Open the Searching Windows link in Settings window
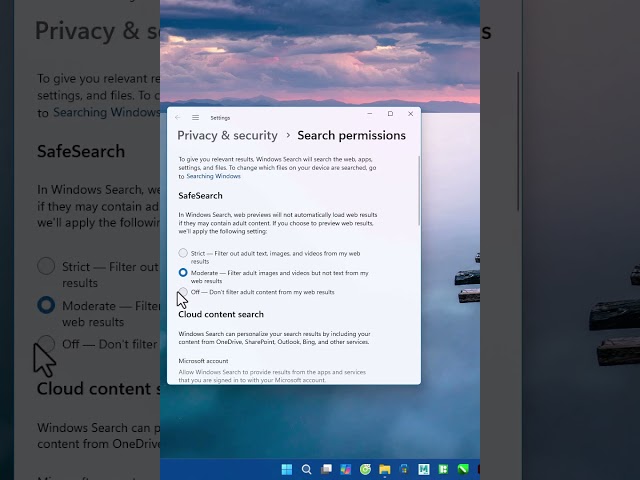The image size is (640, 480). point(213,176)
